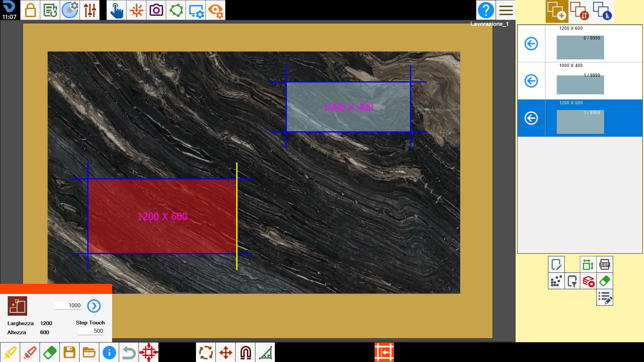
Task: Click the blue info icon
Action: point(109,352)
